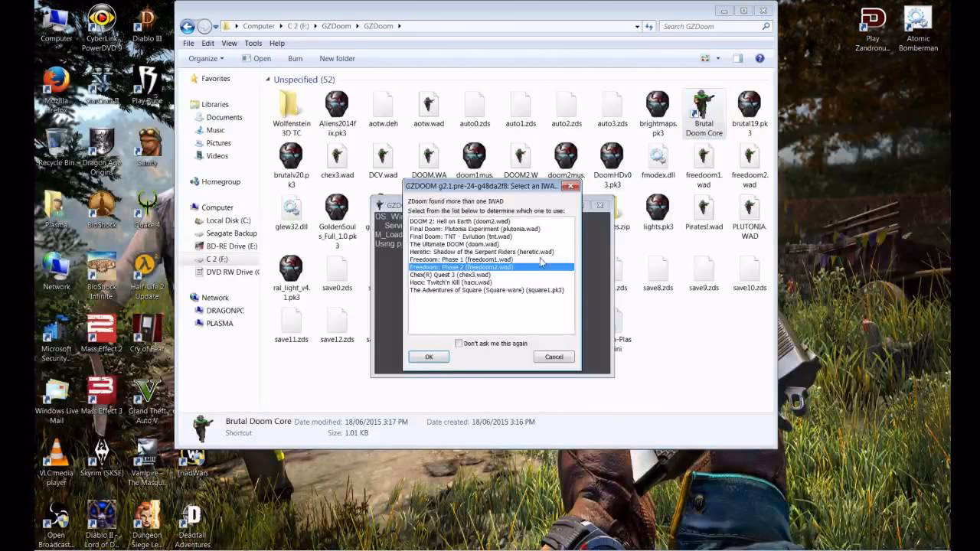Open the Organize dropdown
Screen dimensions: 980x551
[206, 58]
